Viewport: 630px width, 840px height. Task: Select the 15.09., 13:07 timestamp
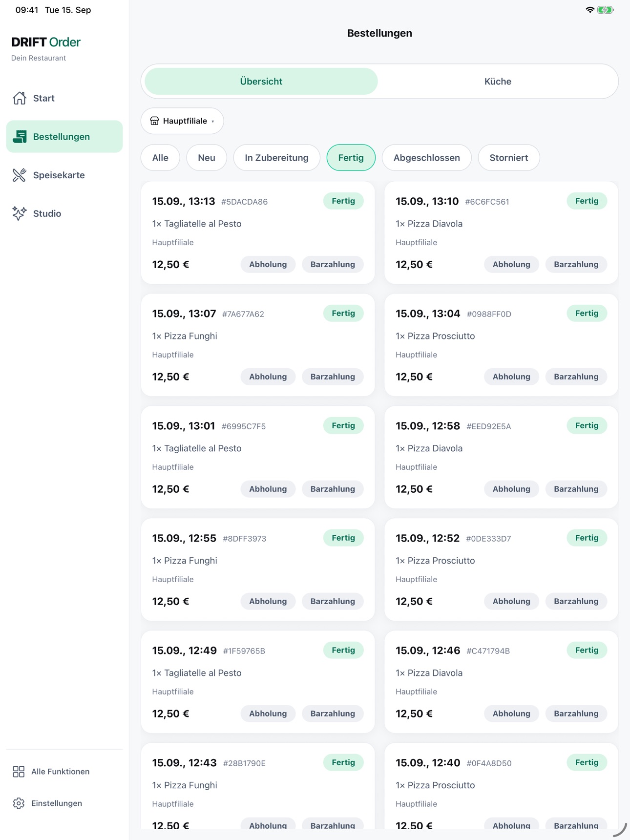coord(184,314)
